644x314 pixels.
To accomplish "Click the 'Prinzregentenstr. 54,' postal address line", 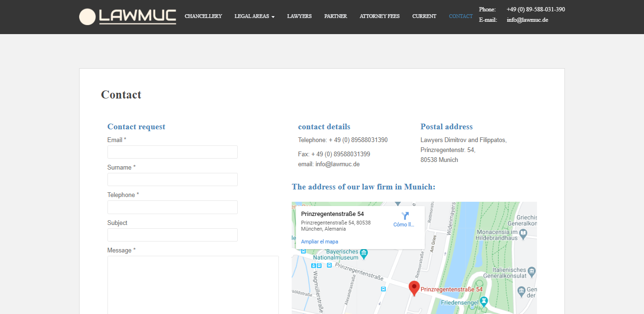I will click(x=448, y=150).
